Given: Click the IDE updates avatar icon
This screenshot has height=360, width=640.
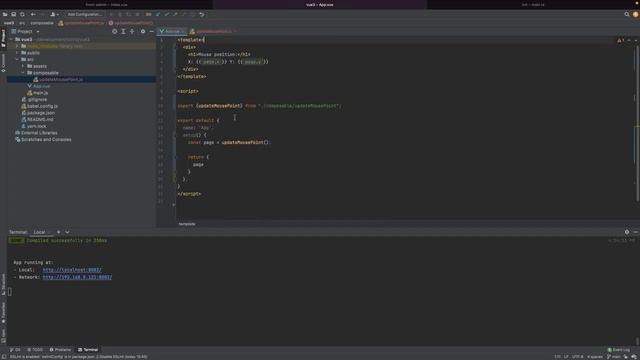Looking at the screenshot, I should pyautogui.click(x=636, y=14).
